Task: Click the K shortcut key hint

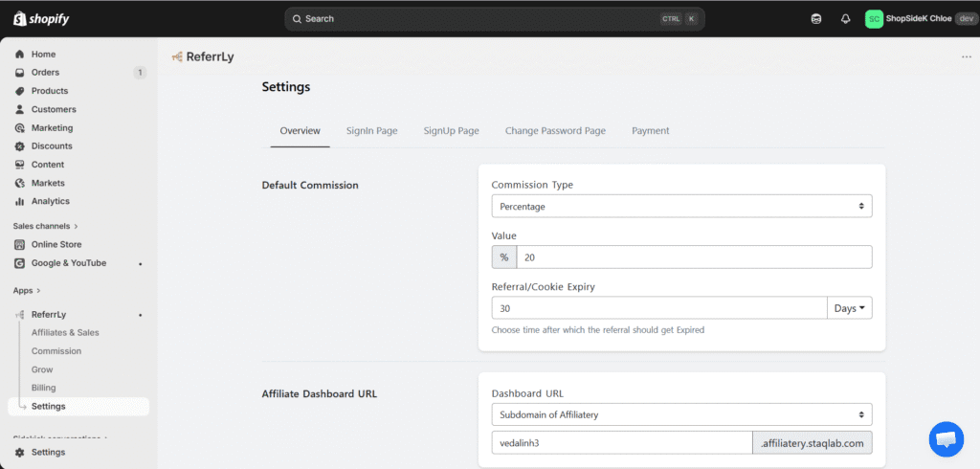Action: tap(691, 19)
